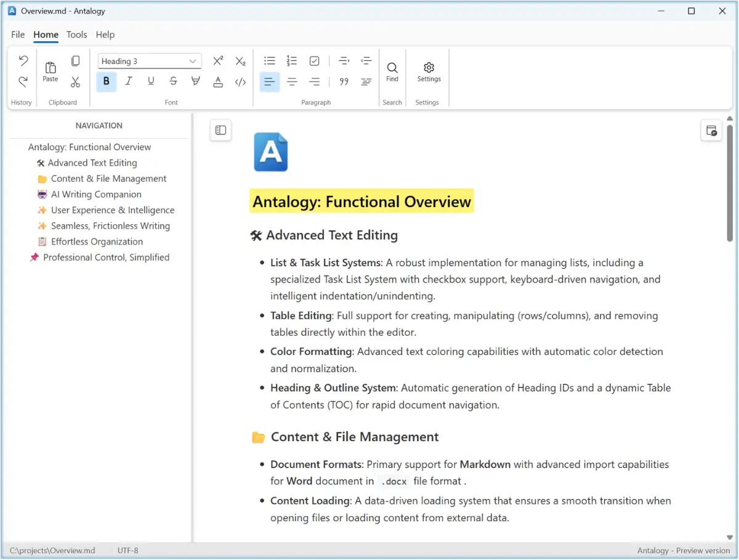Format selection as inline code
The width and height of the screenshot is (739, 560).
240,81
